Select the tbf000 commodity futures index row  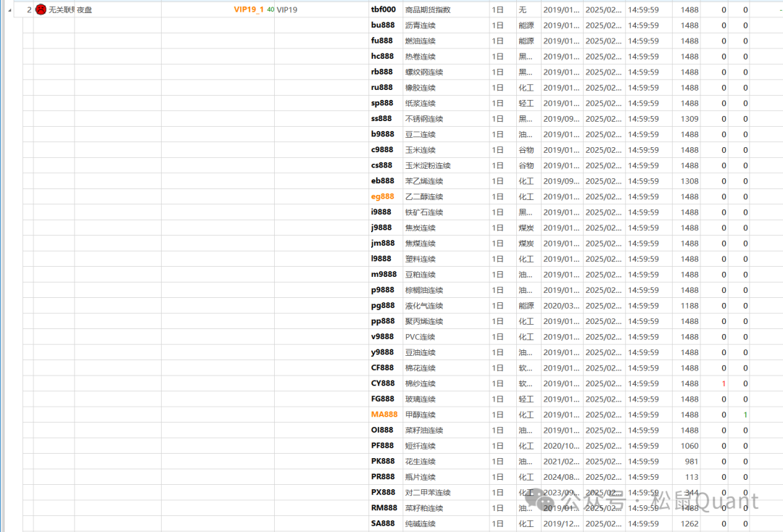[384, 9]
